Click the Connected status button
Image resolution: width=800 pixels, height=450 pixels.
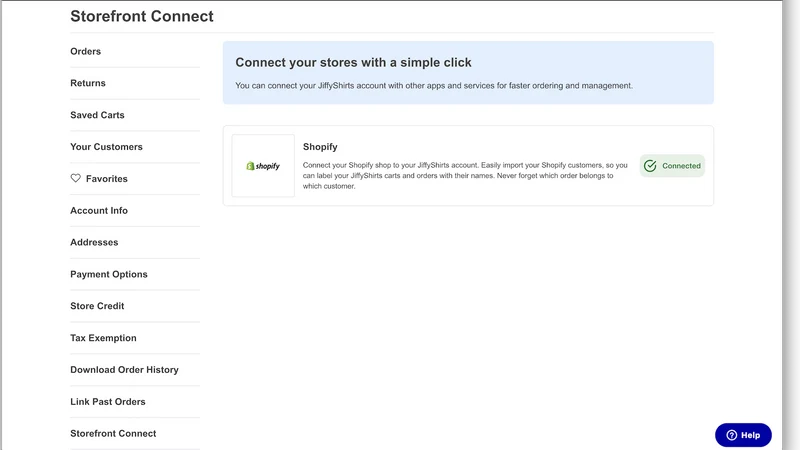click(672, 166)
